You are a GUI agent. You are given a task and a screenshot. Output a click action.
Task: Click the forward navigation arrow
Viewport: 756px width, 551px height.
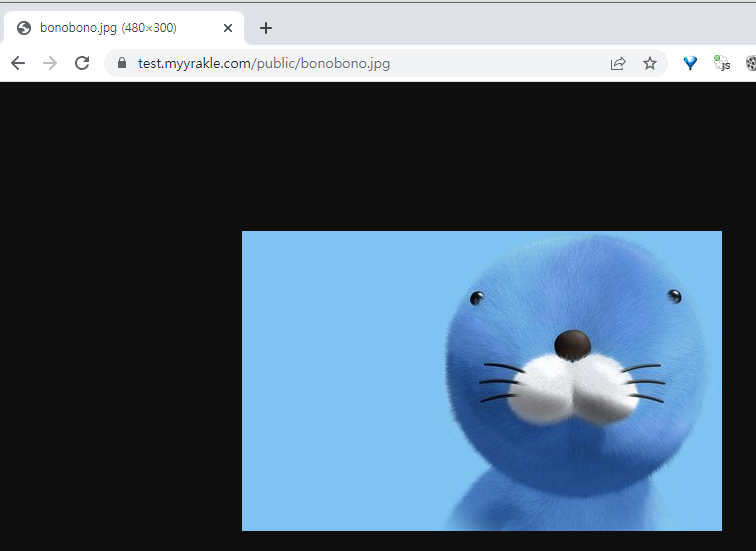(x=50, y=63)
